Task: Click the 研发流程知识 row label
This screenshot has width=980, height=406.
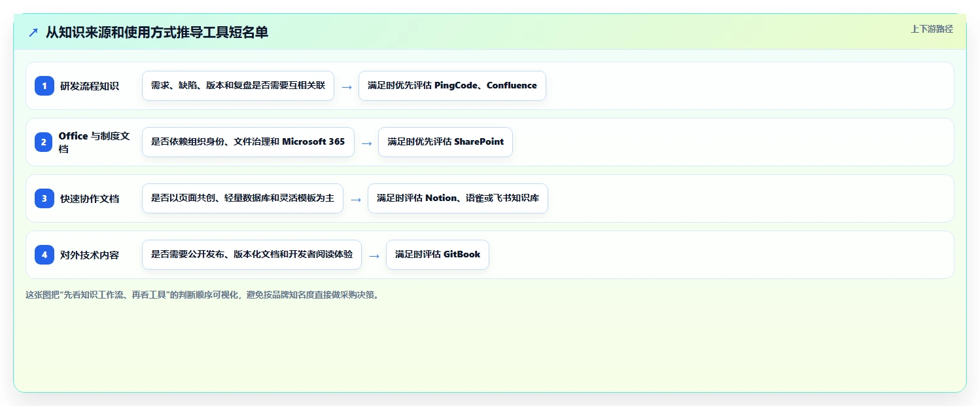Action: tap(90, 86)
